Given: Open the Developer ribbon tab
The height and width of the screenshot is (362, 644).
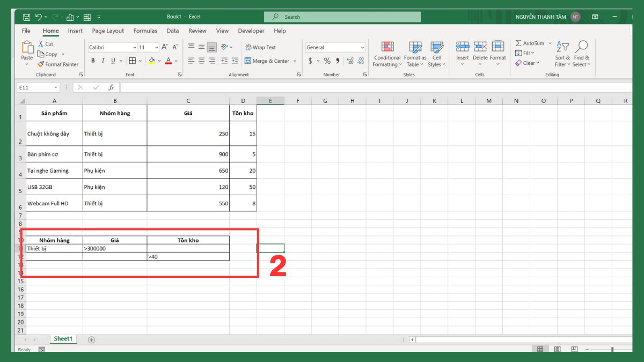Looking at the screenshot, I should point(251,31).
